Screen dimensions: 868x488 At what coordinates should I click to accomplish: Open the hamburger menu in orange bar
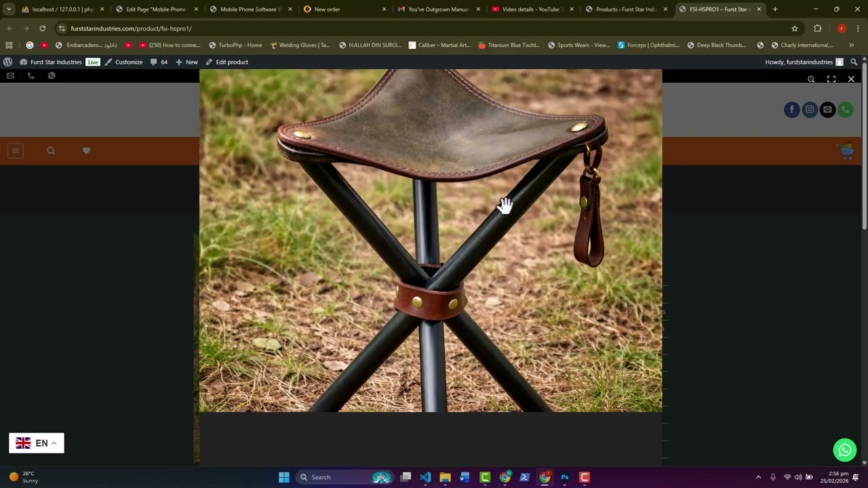(15, 150)
